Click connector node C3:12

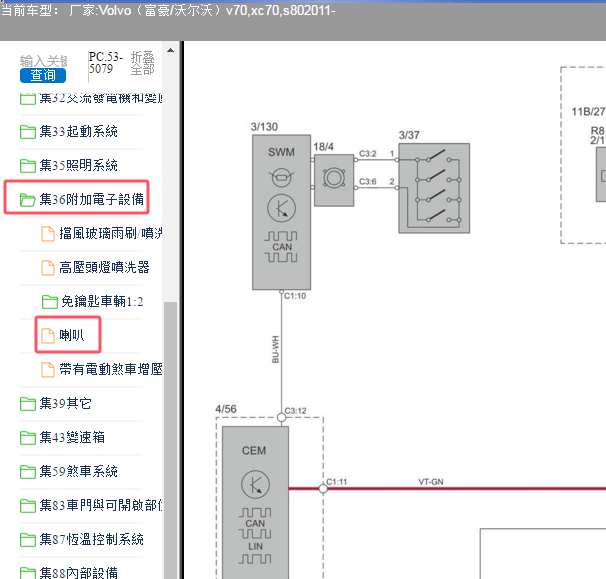click(x=281, y=417)
